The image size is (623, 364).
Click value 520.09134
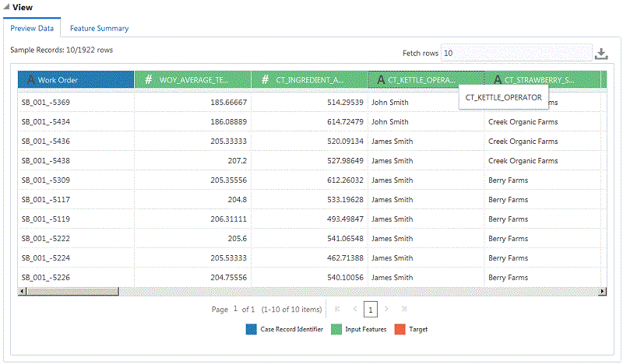point(345,142)
